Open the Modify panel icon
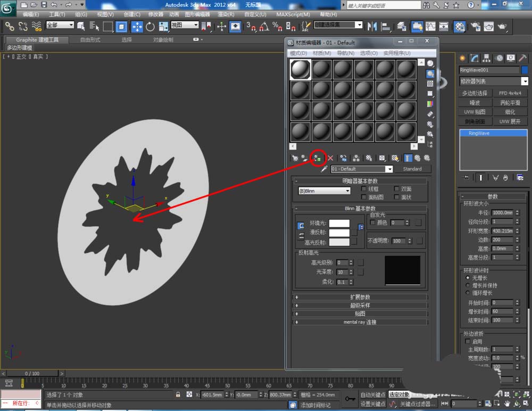The height and width of the screenshot is (411, 532). pos(475,58)
